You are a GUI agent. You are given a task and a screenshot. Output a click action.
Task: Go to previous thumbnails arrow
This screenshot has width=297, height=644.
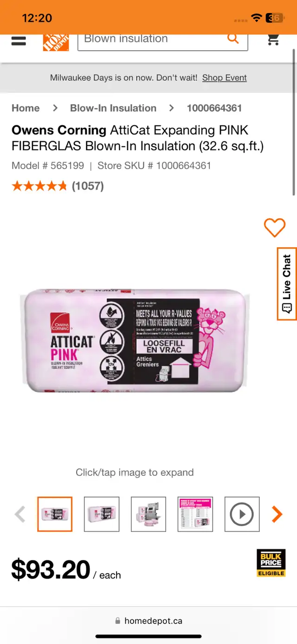(20, 514)
